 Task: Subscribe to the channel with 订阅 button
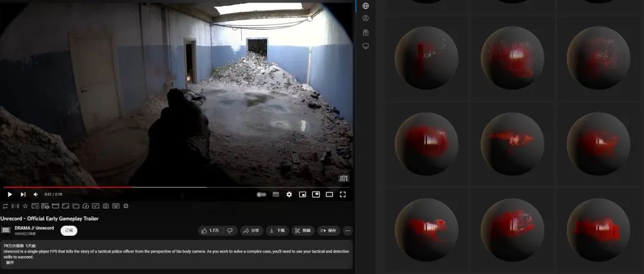pos(69,230)
